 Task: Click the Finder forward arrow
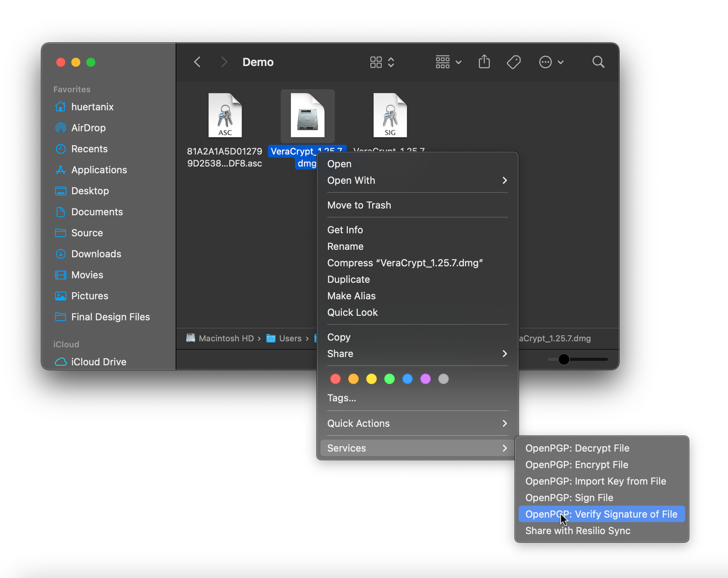click(224, 62)
